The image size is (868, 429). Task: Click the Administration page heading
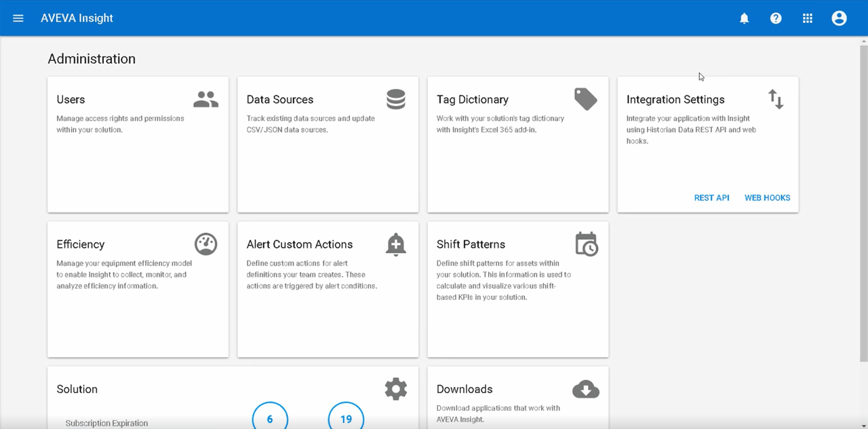pyautogui.click(x=92, y=59)
